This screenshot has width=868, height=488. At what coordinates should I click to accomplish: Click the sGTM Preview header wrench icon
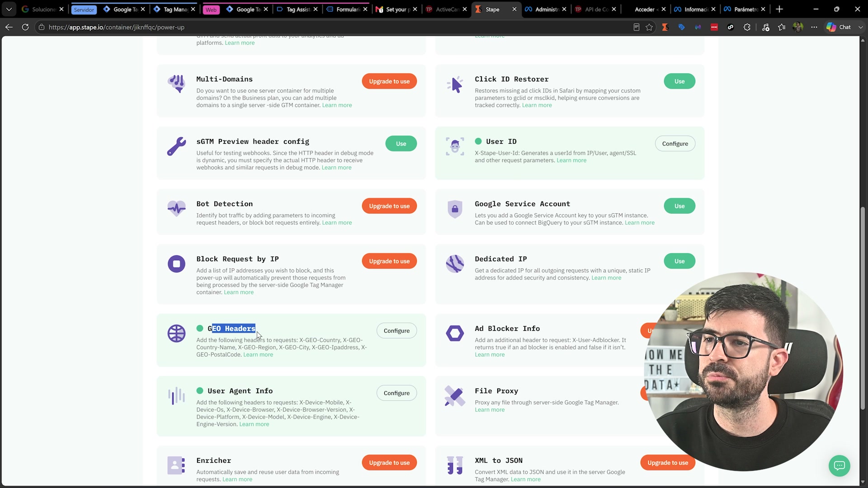pyautogui.click(x=176, y=146)
